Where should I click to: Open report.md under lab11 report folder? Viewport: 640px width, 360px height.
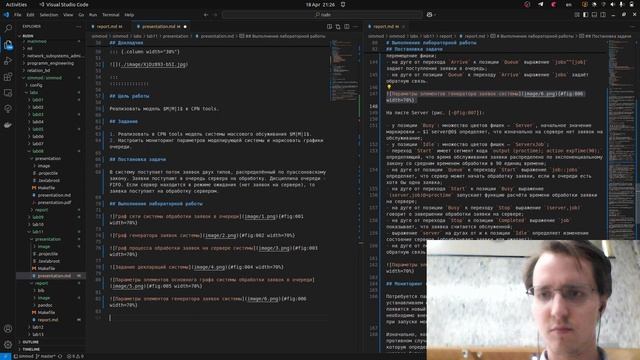(x=51, y=320)
